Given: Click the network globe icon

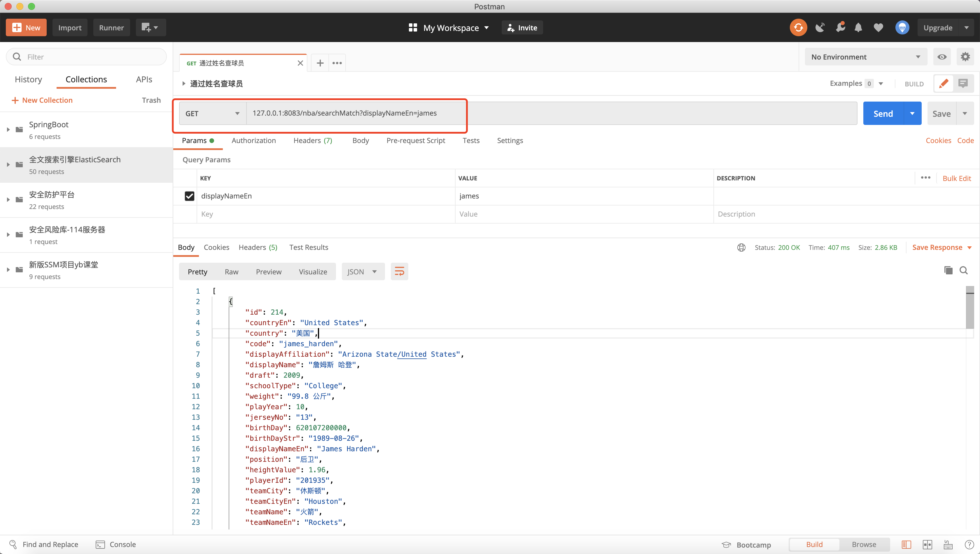Looking at the screenshot, I should click(x=741, y=248).
